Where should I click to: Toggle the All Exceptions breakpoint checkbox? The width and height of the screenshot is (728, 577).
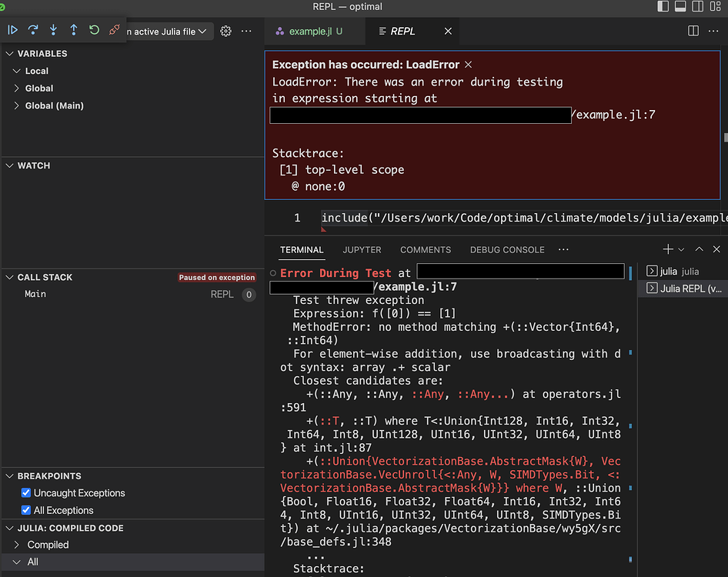26,510
